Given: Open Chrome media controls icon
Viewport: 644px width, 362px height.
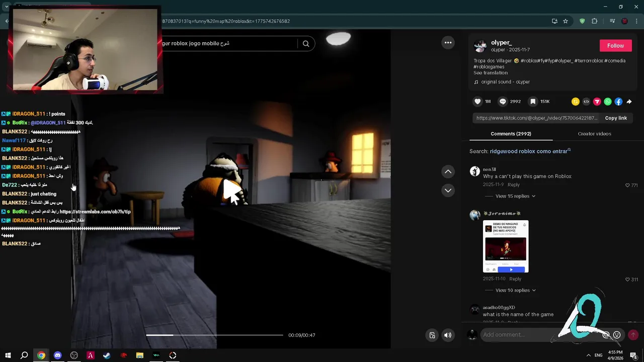Looking at the screenshot, I should pos(612,21).
